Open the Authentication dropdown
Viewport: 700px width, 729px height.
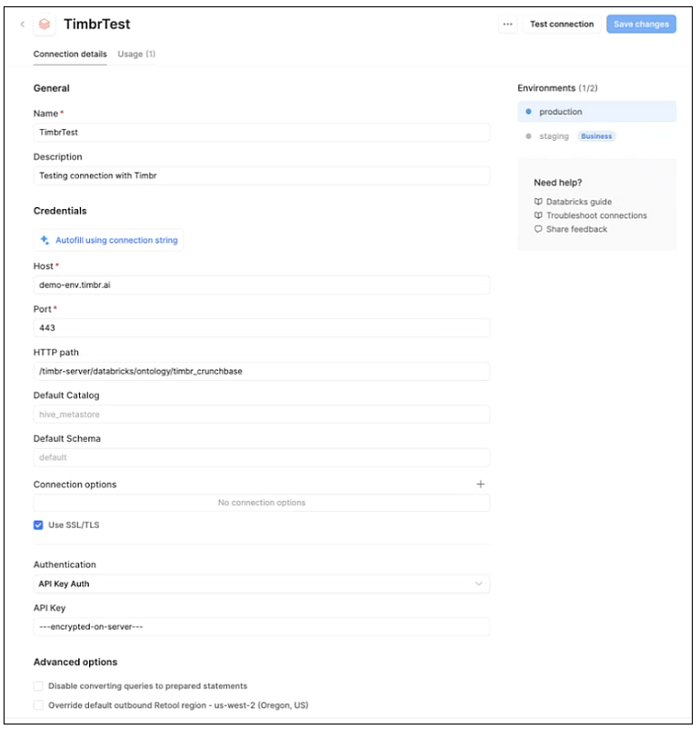click(x=264, y=584)
